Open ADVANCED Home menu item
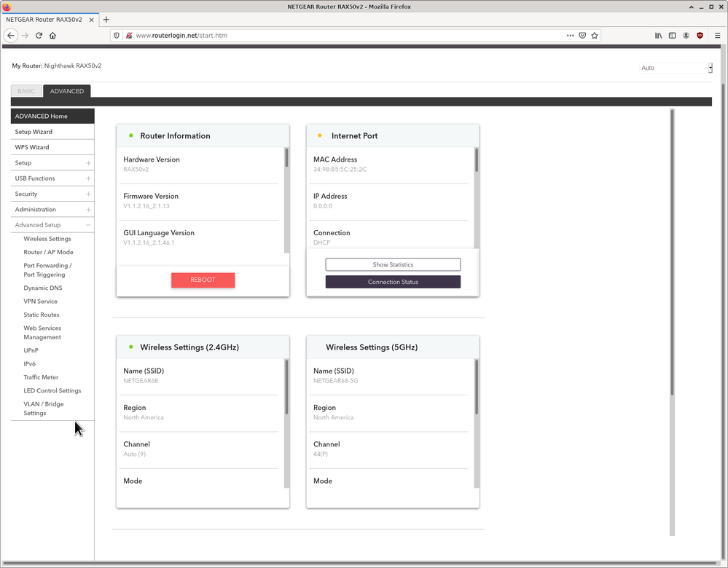The height and width of the screenshot is (568, 728). coord(52,116)
